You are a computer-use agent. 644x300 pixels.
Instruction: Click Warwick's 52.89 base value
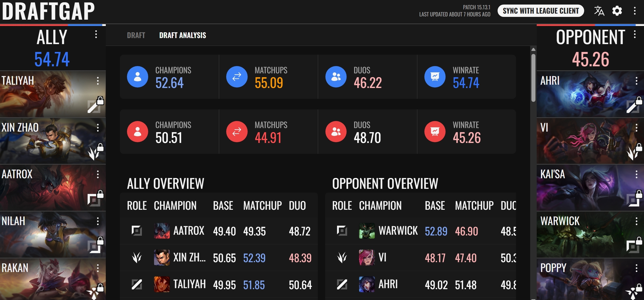pyautogui.click(x=436, y=231)
